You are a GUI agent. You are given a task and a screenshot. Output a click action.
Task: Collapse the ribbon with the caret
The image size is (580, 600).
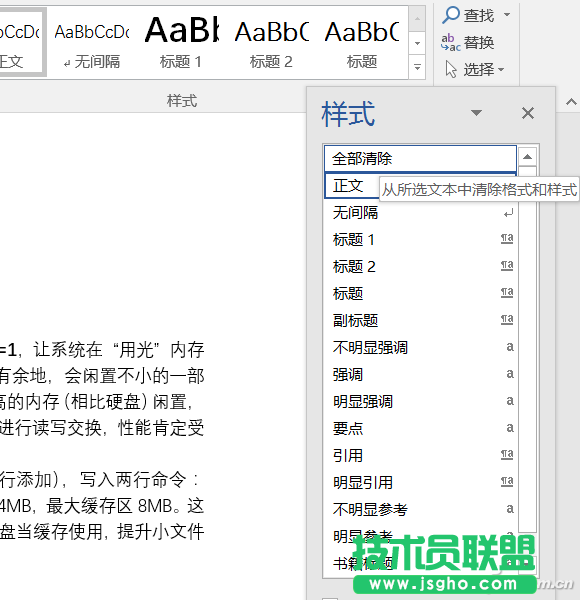(x=571, y=102)
